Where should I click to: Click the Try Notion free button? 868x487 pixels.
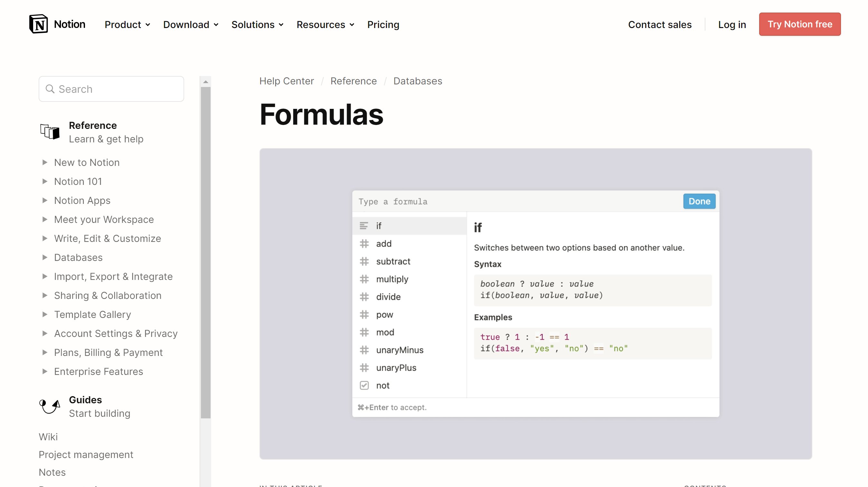pos(800,24)
